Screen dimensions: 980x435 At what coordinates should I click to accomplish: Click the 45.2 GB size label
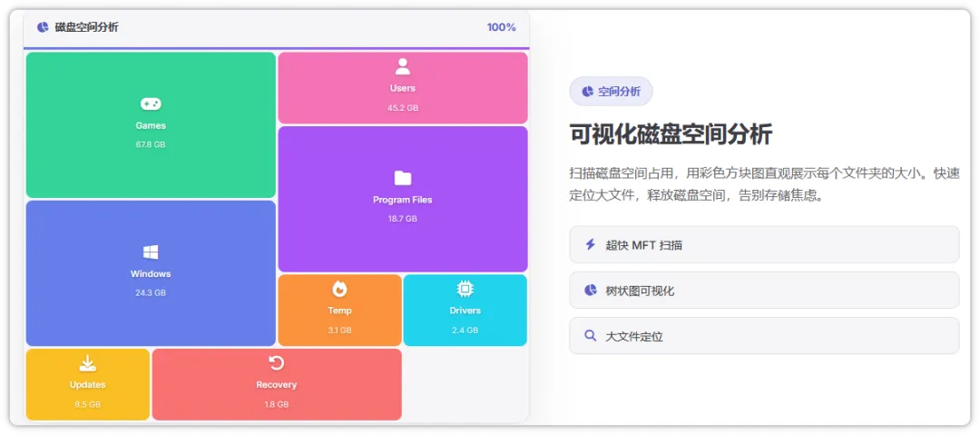click(x=403, y=108)
